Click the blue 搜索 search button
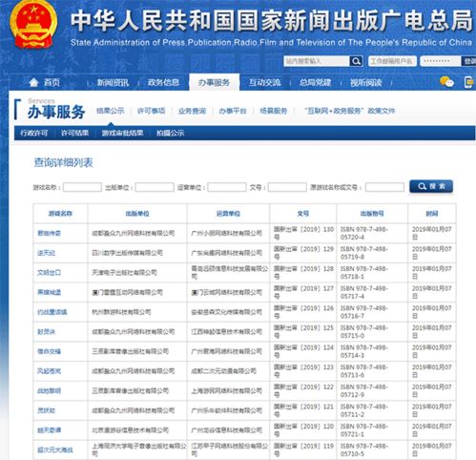The image size is (476, 460). 431,186
